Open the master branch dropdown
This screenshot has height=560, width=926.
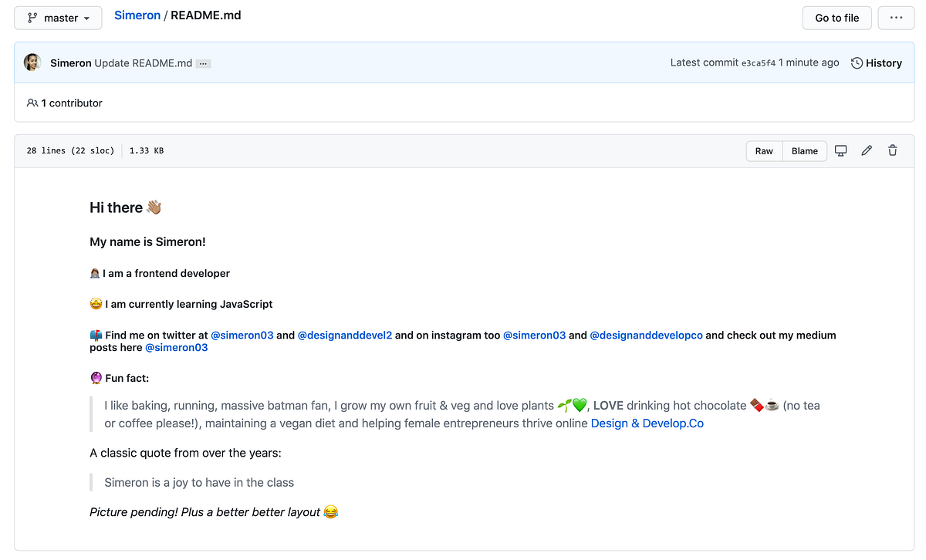click(x=58, y=17)
